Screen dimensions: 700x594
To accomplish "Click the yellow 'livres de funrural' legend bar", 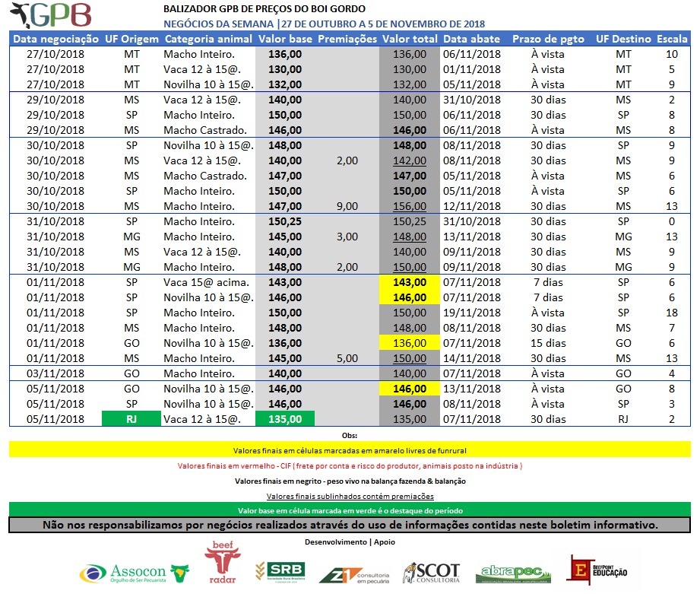I will click(350, 450).
